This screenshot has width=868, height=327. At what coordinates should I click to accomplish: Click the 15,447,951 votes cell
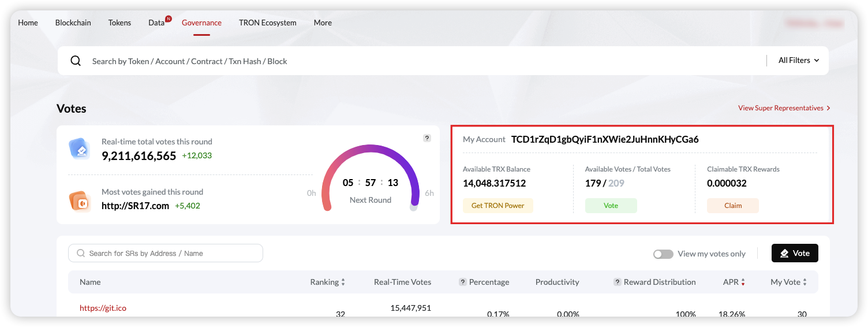tap(411, 308)
